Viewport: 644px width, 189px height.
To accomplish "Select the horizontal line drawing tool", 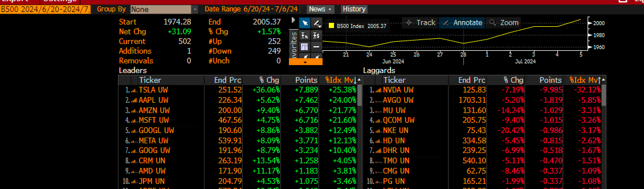I will pyautogui.click(x=316, y=47).
